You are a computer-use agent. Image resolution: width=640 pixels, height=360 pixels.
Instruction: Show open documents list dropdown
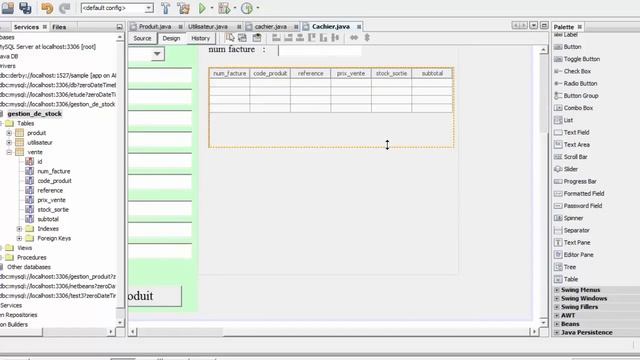(x=533, y=26)
